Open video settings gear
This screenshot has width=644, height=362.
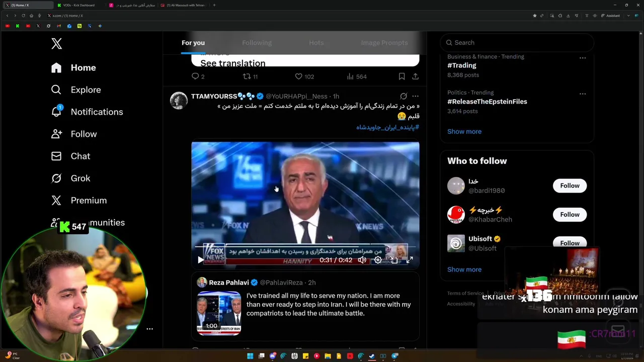click(x=378, y=260)
